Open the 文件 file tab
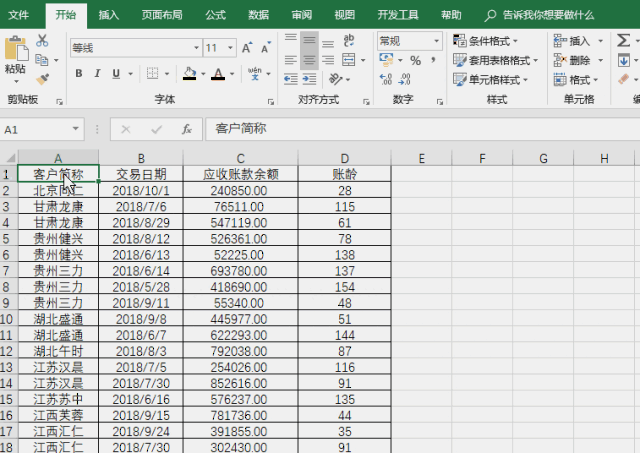This screenshot has height=453, width=640. (18, 15)
